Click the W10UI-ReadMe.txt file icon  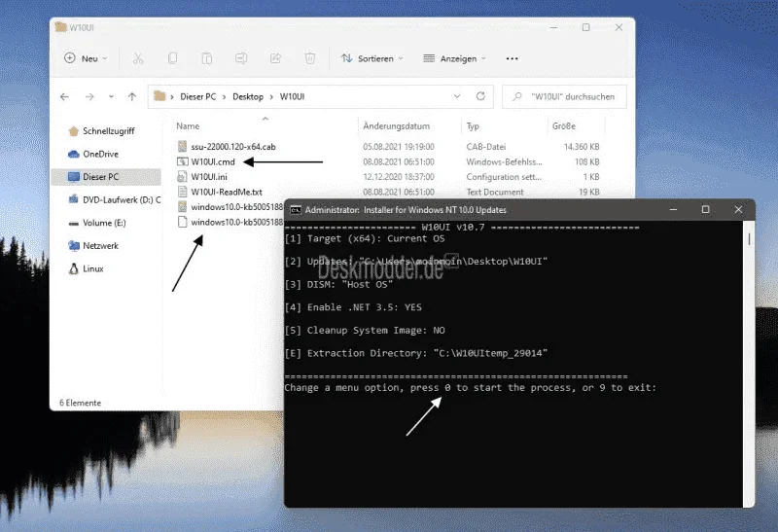click(183, 192)
